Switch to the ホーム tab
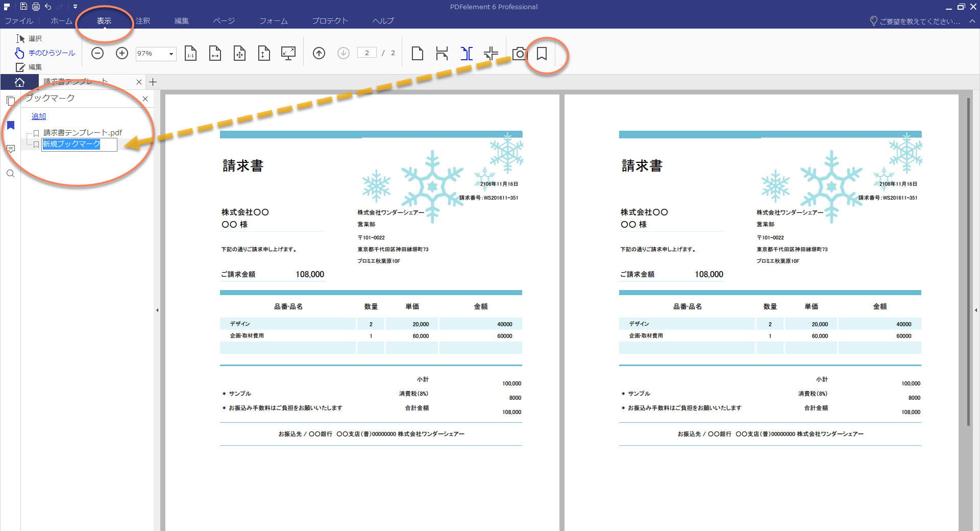The width and height of the screenshot is (980, 531). (x=61, y=21)
